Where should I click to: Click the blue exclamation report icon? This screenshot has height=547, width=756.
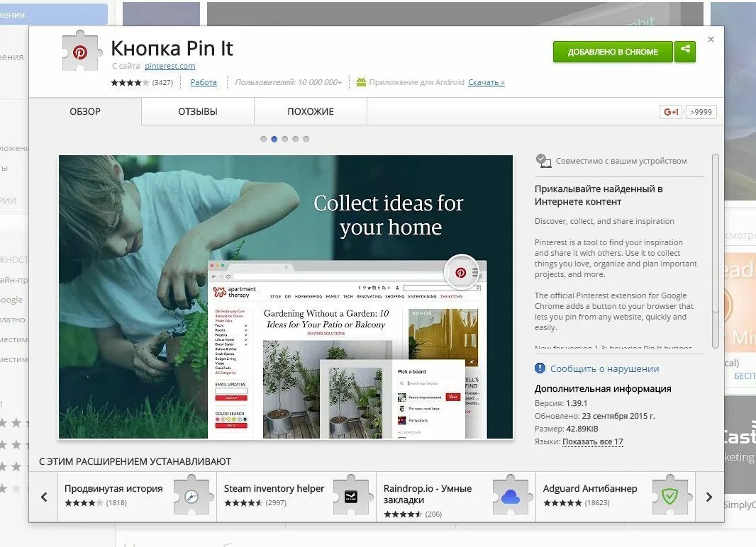coord(540,368)
